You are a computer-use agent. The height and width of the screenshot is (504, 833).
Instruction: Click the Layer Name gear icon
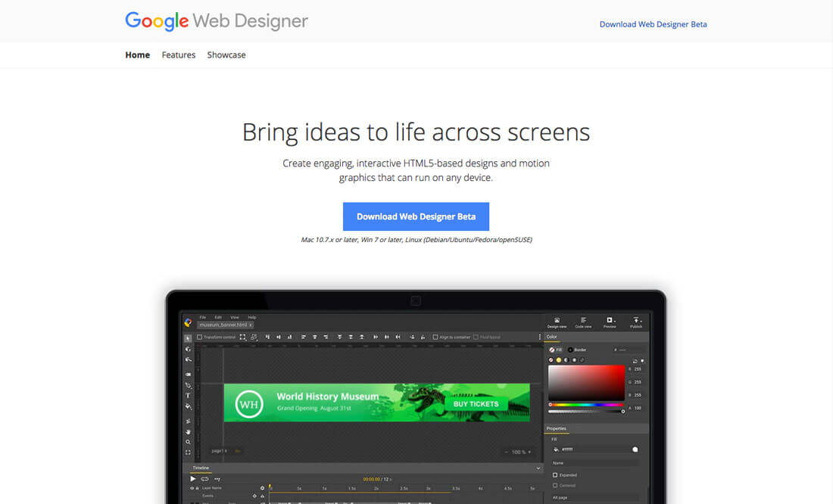[x=262, y=488]
